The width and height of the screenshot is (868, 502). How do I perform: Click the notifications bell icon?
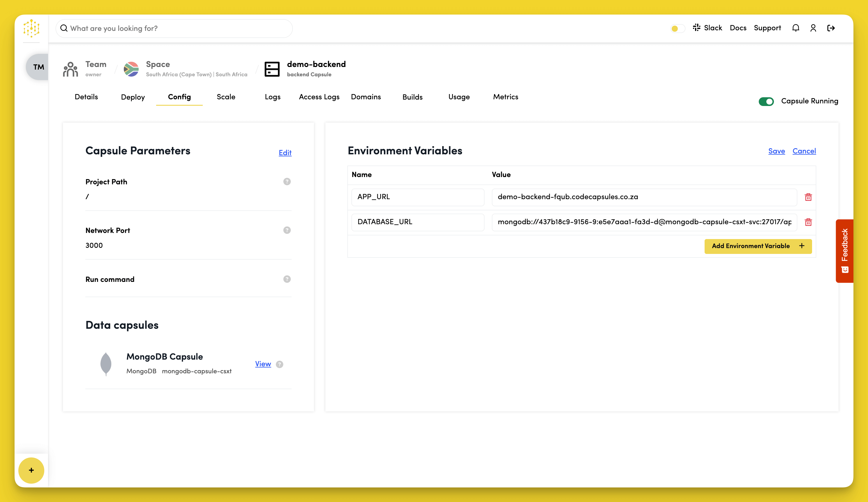[x=795, y=28]
